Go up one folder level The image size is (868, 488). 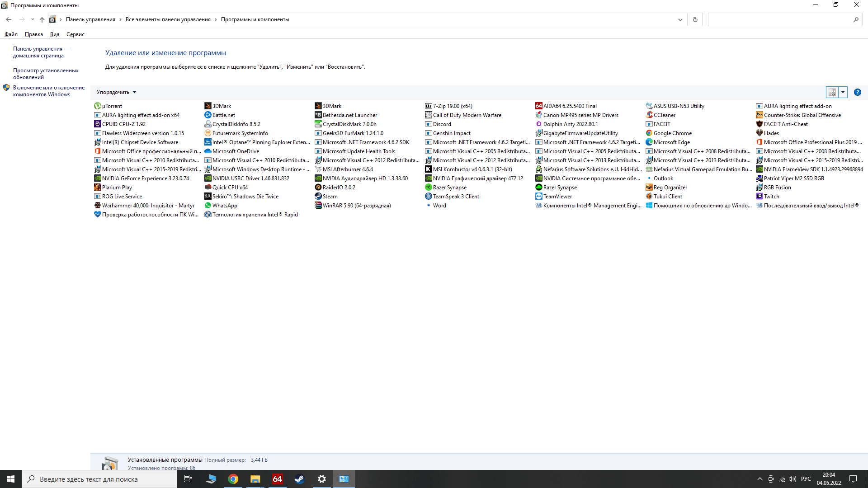42,19
